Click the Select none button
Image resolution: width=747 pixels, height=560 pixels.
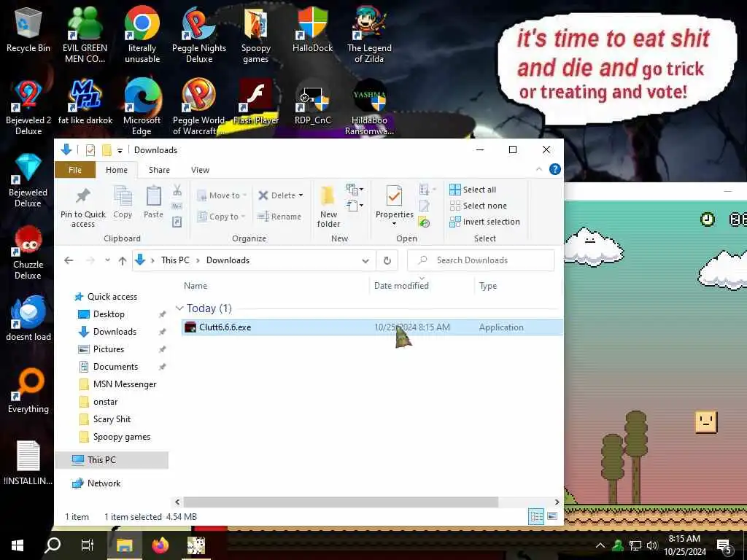[479, 206]
